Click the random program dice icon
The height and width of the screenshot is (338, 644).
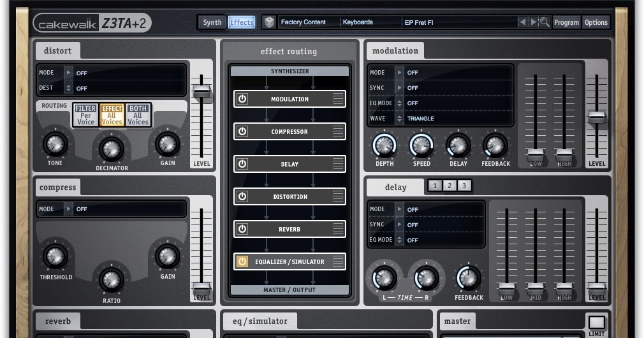click(269, 22)
